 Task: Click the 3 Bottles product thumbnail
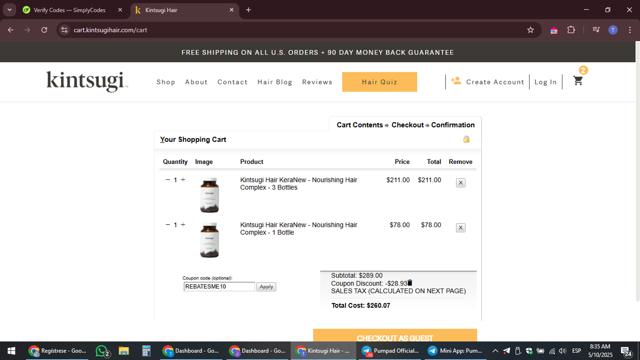coord(209,195)
